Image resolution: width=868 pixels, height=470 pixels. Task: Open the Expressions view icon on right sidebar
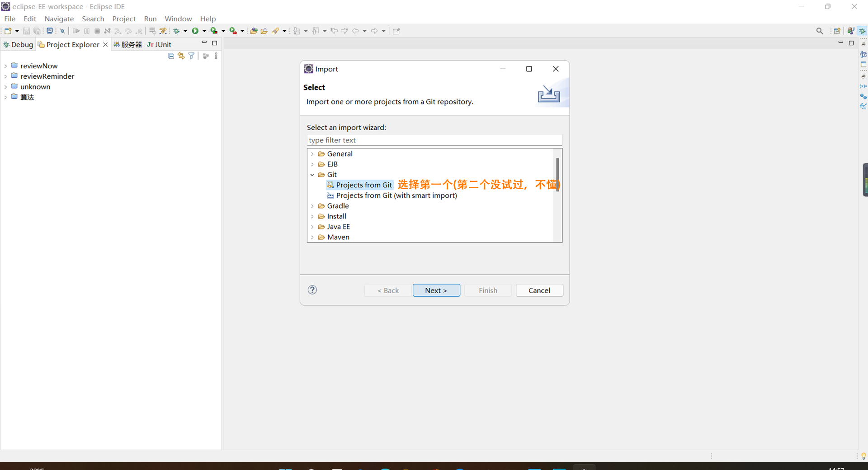tap(864, 107)
